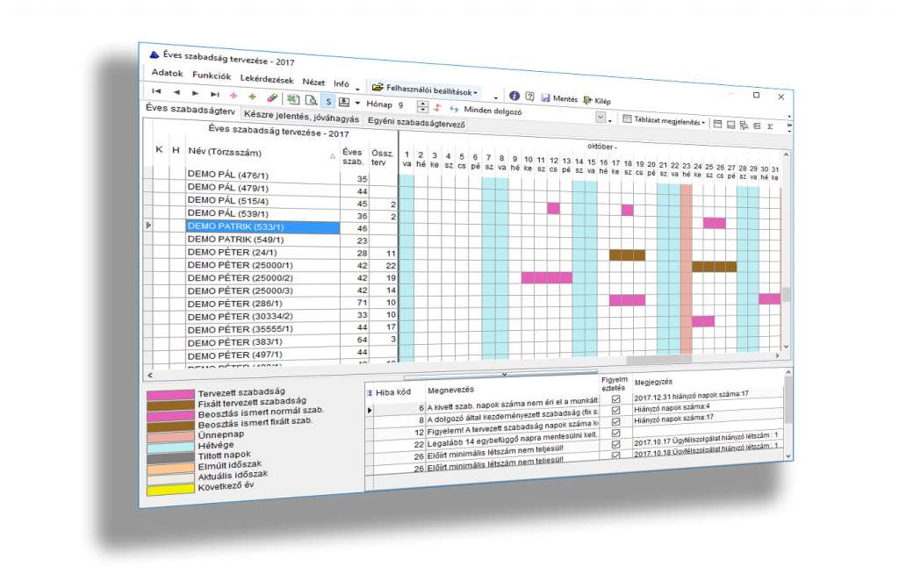The image size is (899, 588).
Task: Open print preview magnifier icon
Action: 310,99
